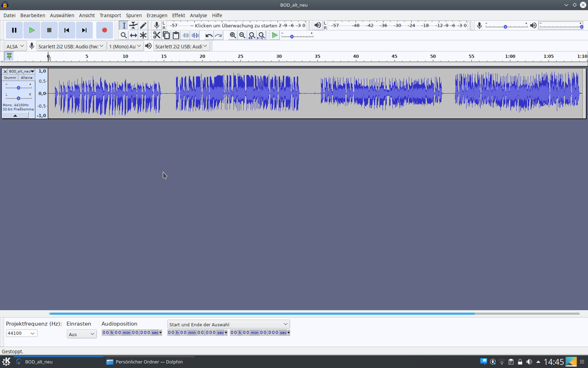Open the Auswählen menu
588x368 pixels.
pyautogui.click(x=62, y=15)
